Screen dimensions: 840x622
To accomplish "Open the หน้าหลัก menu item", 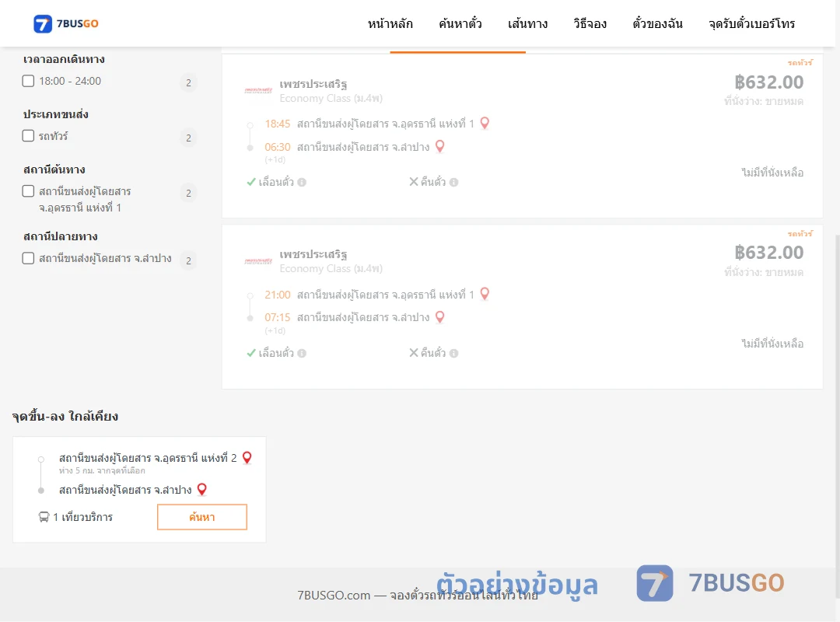I will click(x=390, y=23).
